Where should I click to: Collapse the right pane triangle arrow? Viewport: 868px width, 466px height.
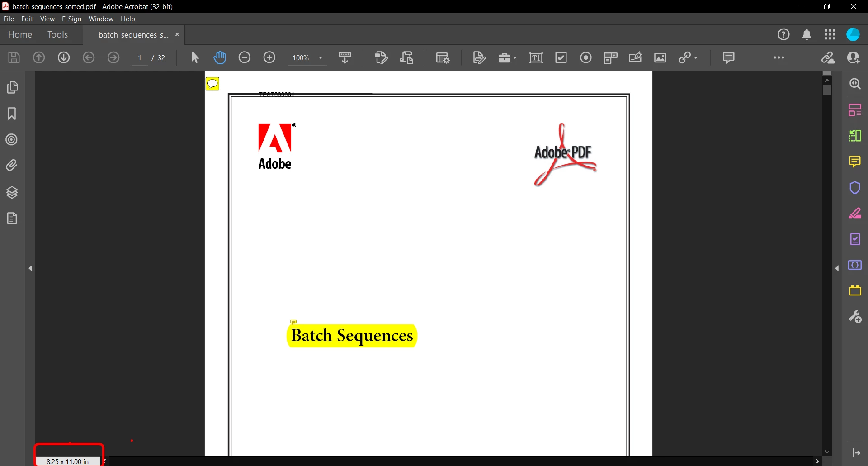point(837,269)
